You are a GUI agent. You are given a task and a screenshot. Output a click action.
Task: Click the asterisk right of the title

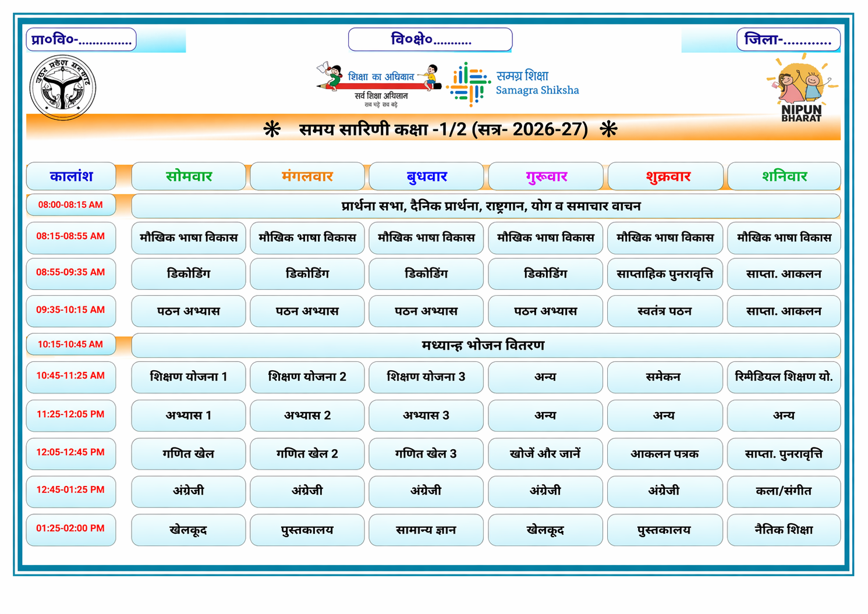(608, 129)
